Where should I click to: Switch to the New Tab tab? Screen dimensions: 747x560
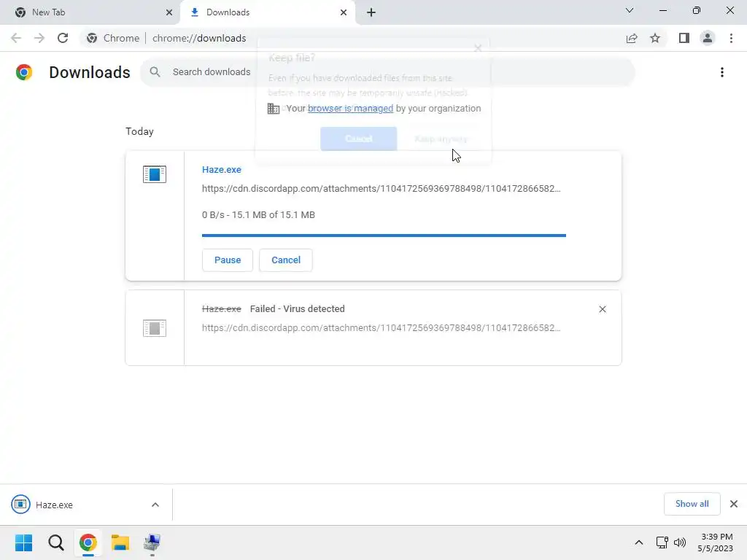90,12
